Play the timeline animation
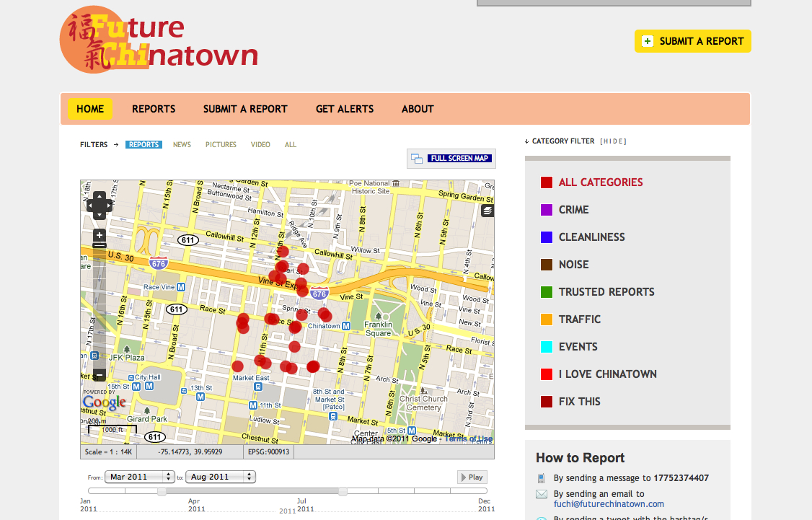812x520 pixels. pyautogui.click(x=472, y=477)
